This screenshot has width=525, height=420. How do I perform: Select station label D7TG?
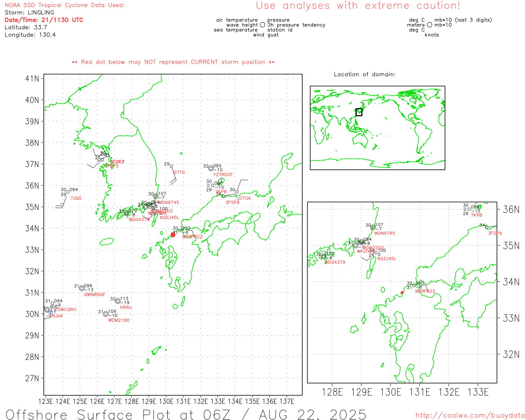[179, 172]
